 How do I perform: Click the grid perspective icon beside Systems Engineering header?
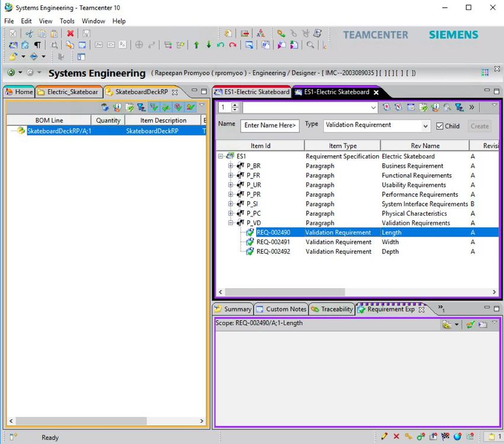coord(484,72)
